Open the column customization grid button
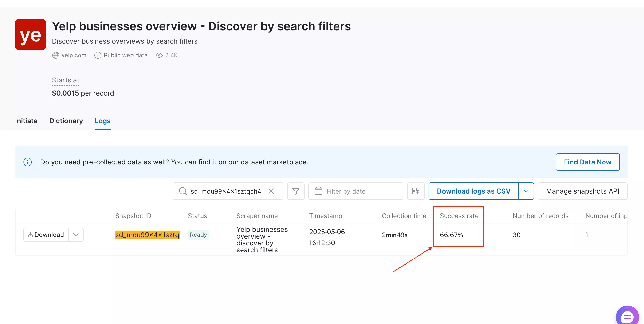Image resolution: width=644 pixels, height=324 pixels. 416,191
